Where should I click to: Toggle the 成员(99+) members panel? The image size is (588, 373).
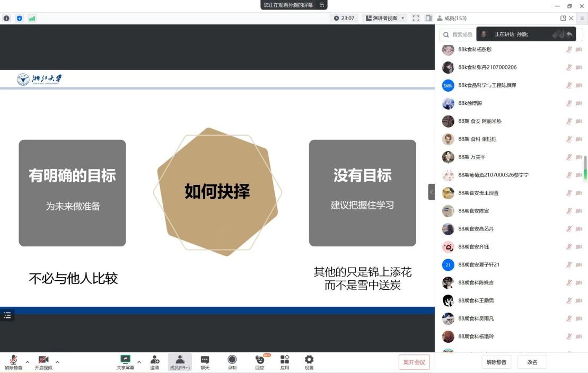pos(180,362)
